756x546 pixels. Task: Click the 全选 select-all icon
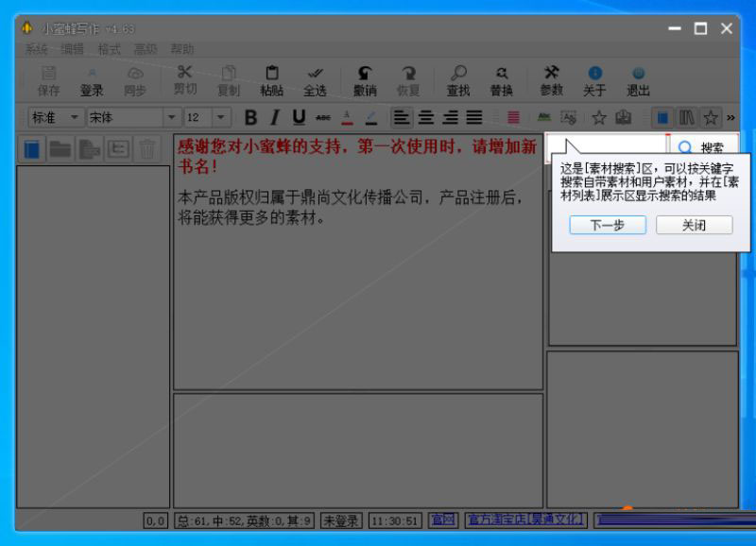(x=315, y=81)
